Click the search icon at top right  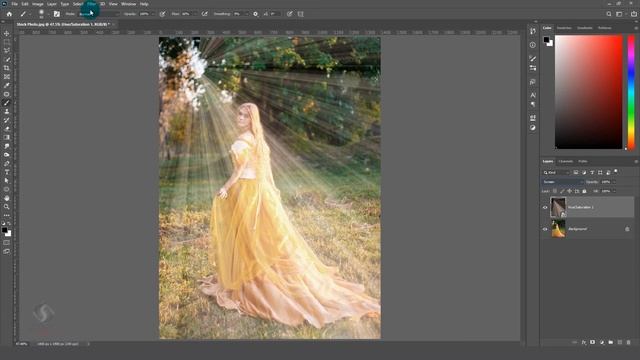tap(609, 14)
